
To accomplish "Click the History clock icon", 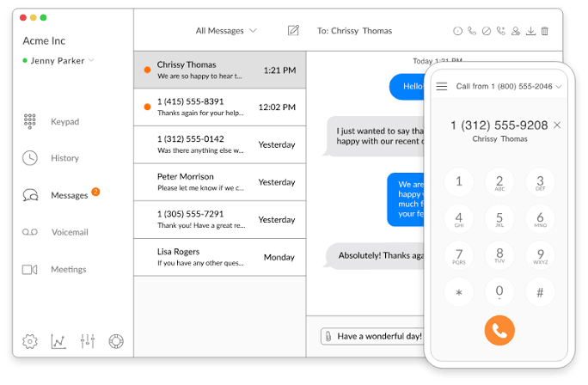I will point(29,158).
